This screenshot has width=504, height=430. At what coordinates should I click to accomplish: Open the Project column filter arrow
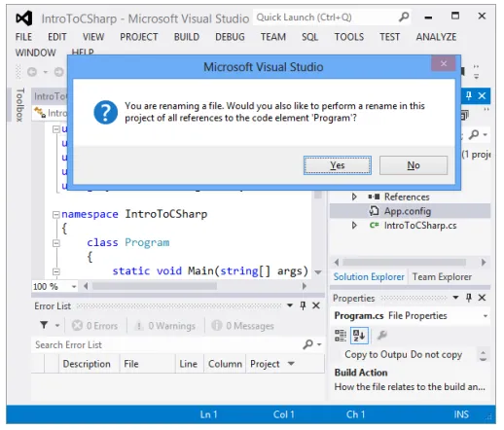pyautogui.click(x=291, y=364)
